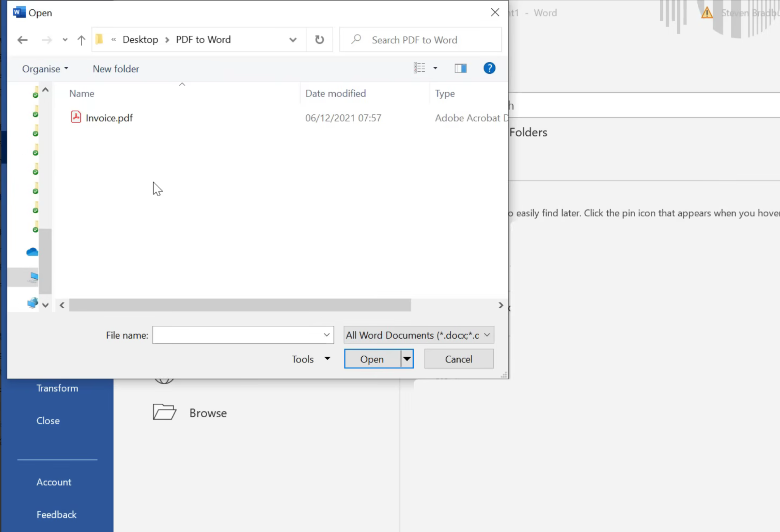
Task: Toggle the preview pane
Action: [x=461, y=68]
